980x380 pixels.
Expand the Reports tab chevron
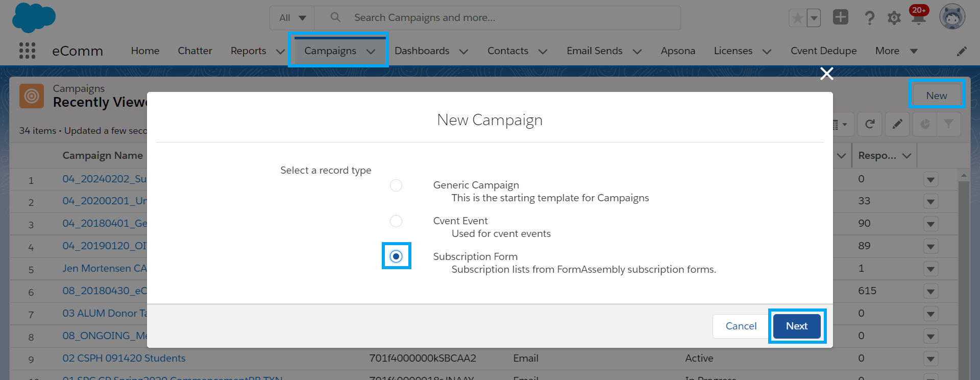280,51
